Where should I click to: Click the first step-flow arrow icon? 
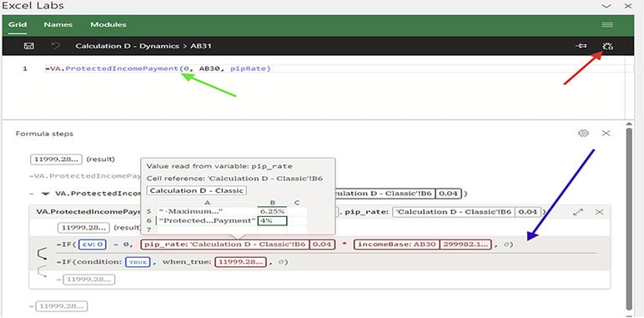click(42, 255)
